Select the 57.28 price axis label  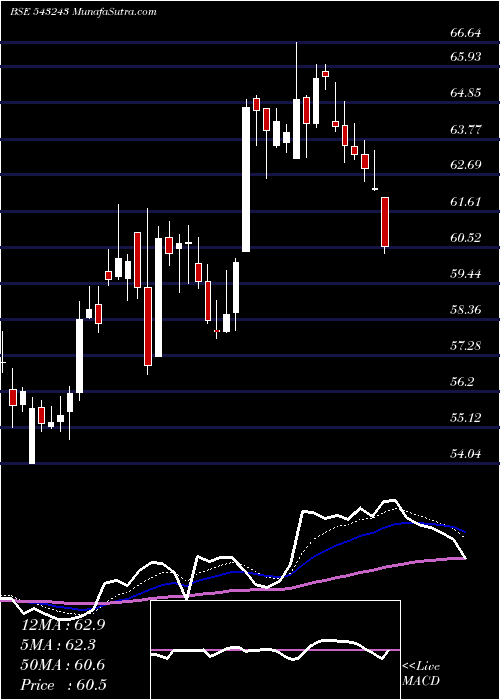click(466, 345)
